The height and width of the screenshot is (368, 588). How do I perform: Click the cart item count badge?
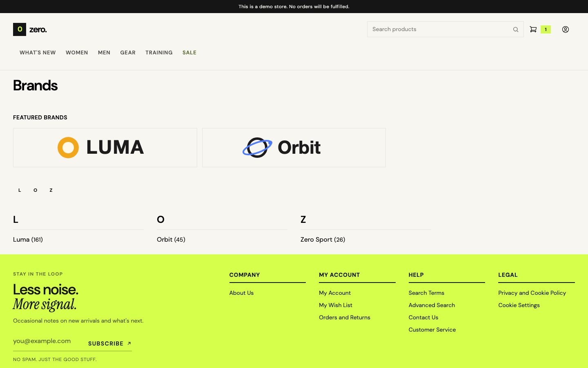pyautogui.click(x=546, y=29)
